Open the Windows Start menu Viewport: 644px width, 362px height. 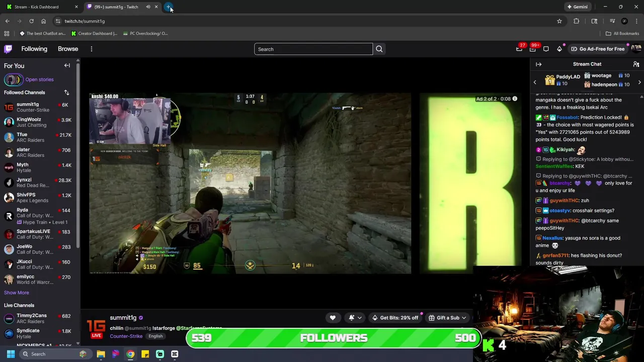[11, 354]
